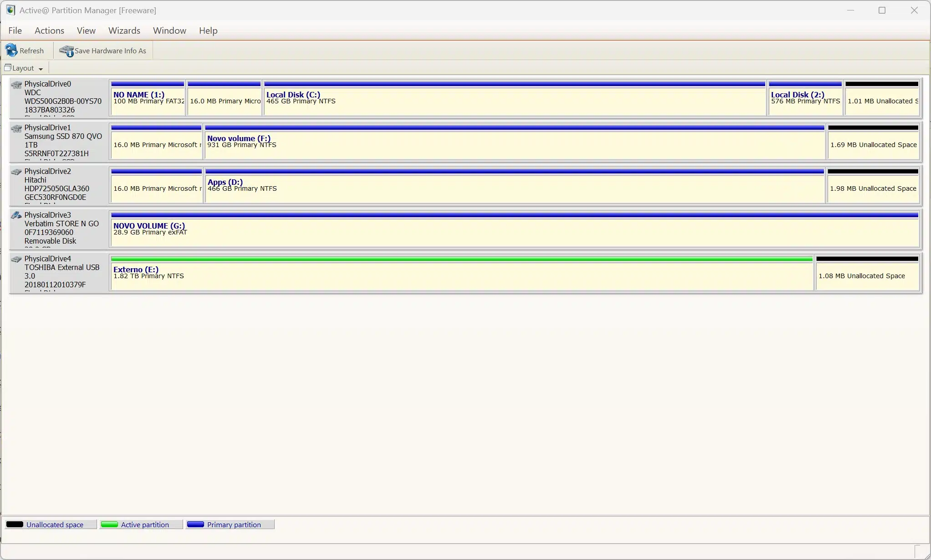
Task: Click the green Active partition legend swatch
Action: point(109,524)
